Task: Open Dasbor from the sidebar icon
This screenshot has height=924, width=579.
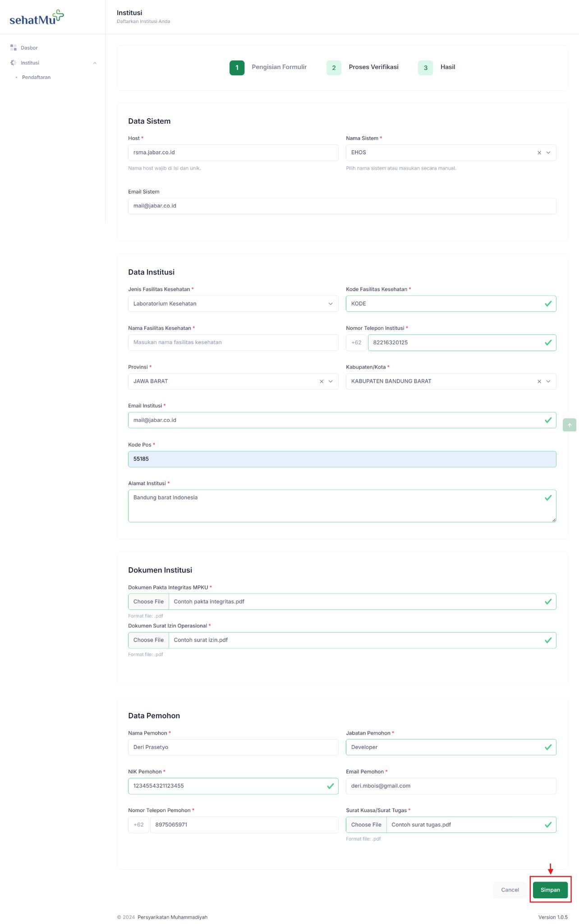Action: [14, 48]
